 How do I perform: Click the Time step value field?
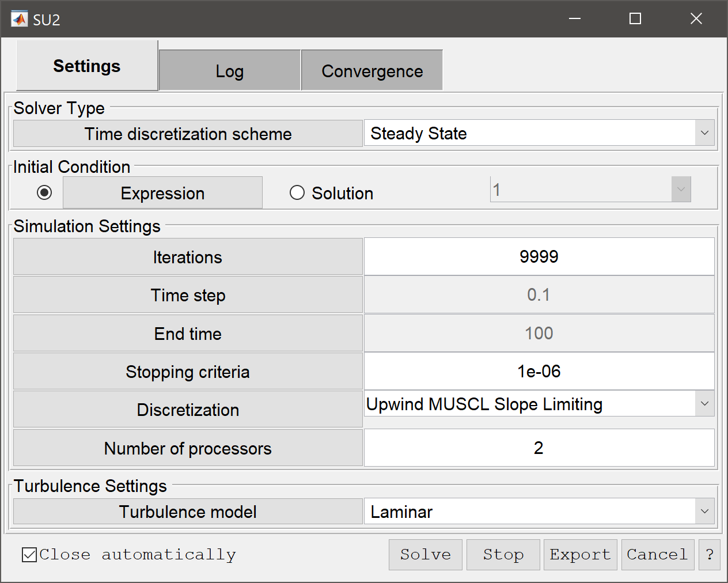(x=539, y=295)
